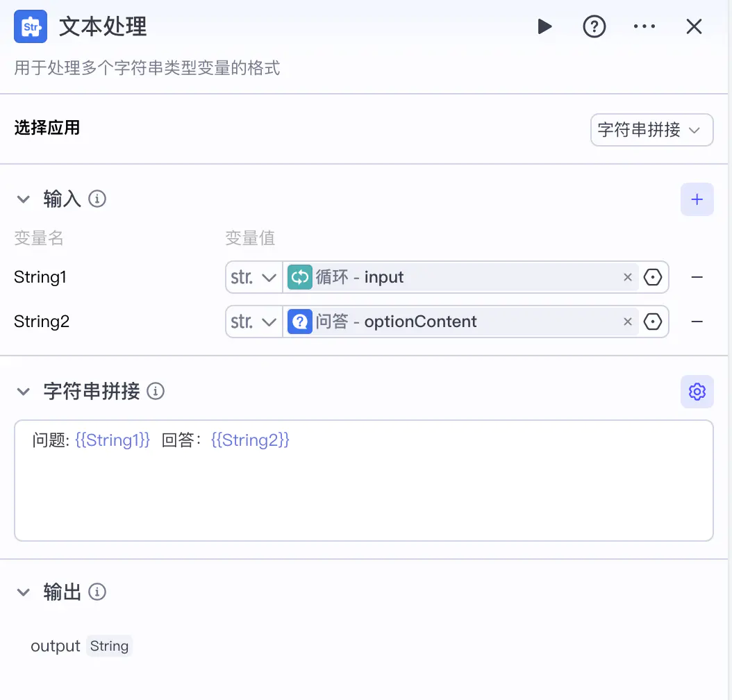The height and width of the screenshot is (700, 732).
Task: Open variable picker for String1
Action: 653,277
